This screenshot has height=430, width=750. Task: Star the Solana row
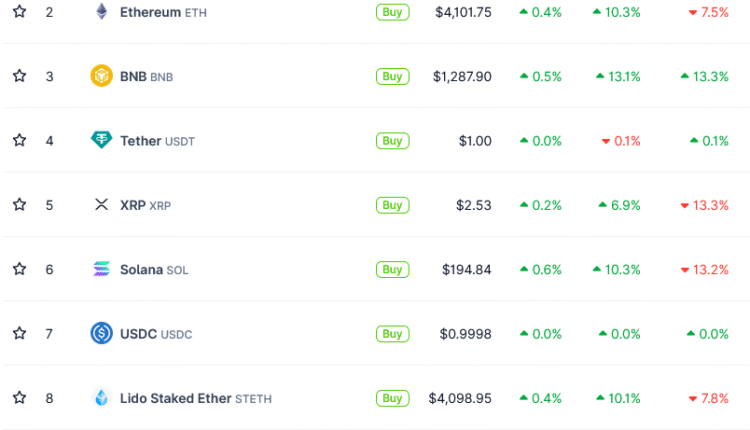[x=19, y=269]
